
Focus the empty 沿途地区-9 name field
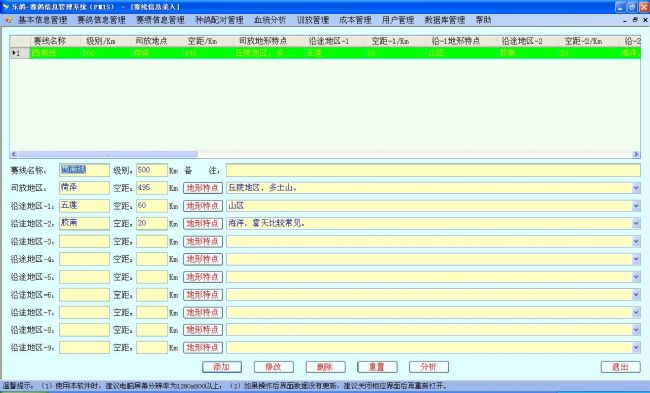84,347
